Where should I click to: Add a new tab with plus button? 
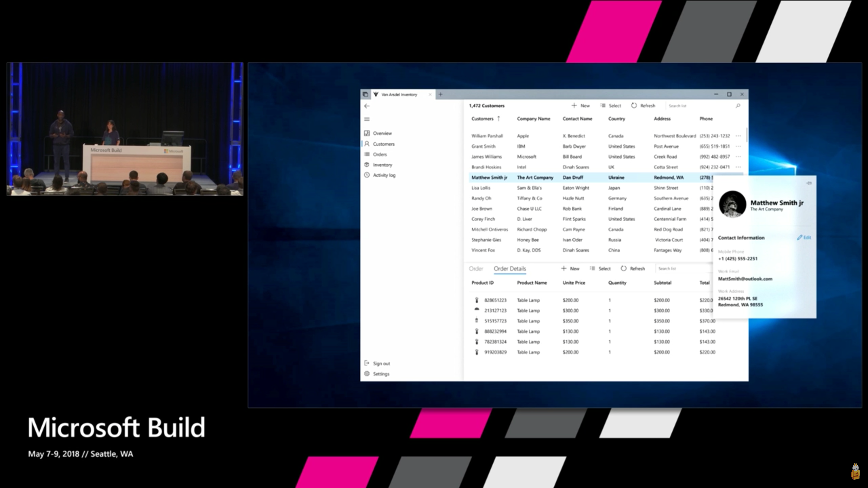[440, 95]
